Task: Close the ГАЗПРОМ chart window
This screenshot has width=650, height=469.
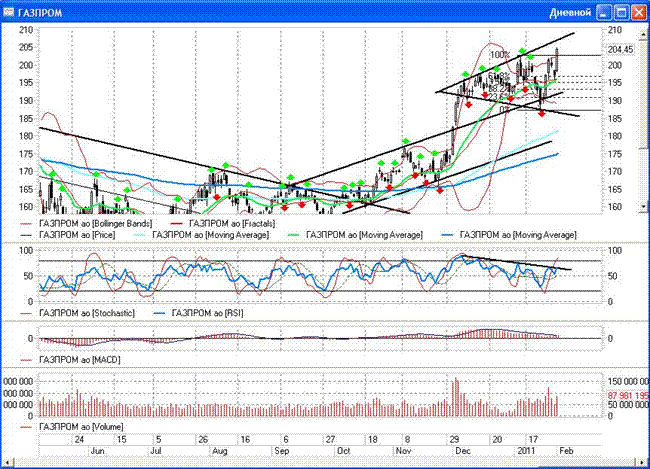Action: point(639,13)
